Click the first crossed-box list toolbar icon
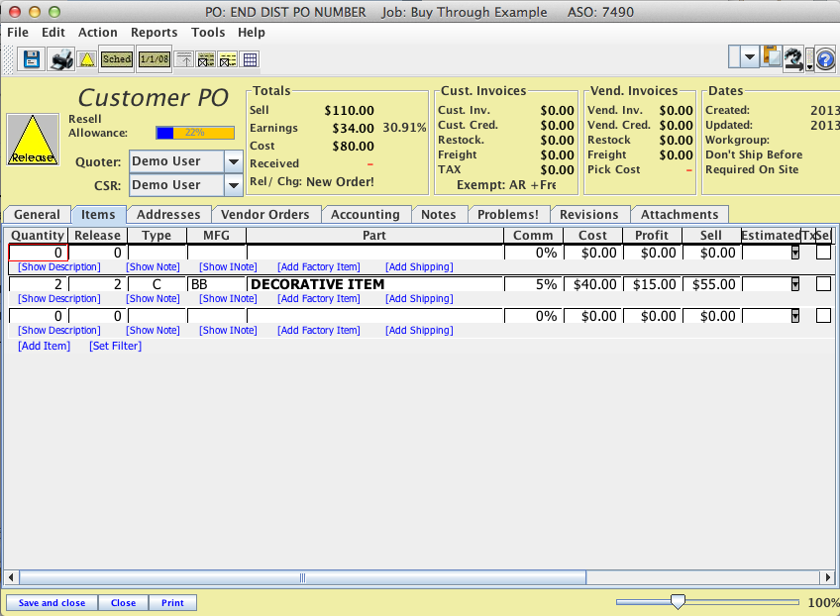The width and height of the screenshot is (840, 616). tap(206, 59)
